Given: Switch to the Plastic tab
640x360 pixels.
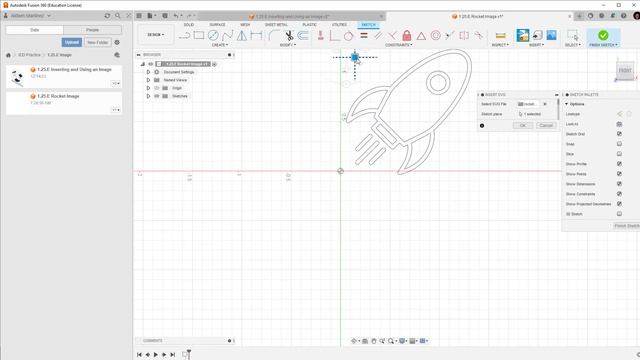Looking at the screenshot, I should pyautogui.click(x=309, y=25).
